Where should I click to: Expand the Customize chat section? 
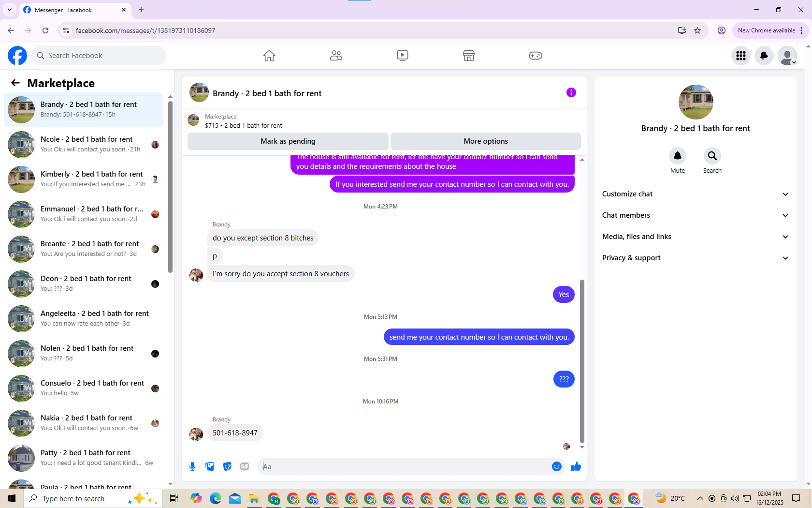tap(696, 194)
